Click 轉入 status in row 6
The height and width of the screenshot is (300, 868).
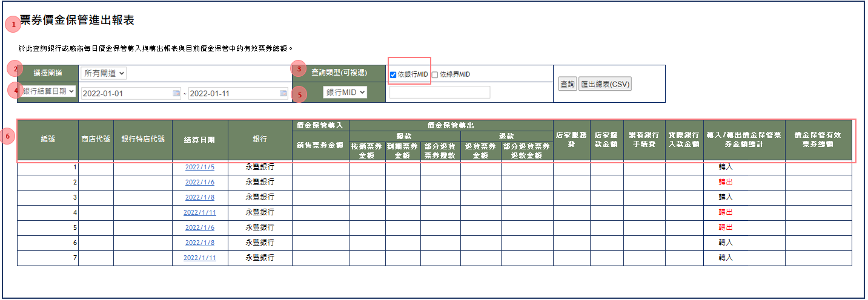click(x=726, y=243)
